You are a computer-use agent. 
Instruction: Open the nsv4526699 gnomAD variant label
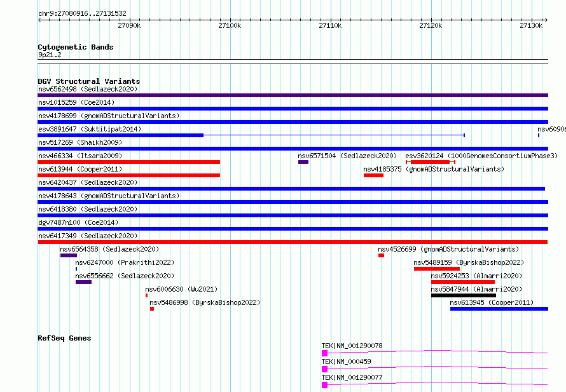[x=448, y=249]
